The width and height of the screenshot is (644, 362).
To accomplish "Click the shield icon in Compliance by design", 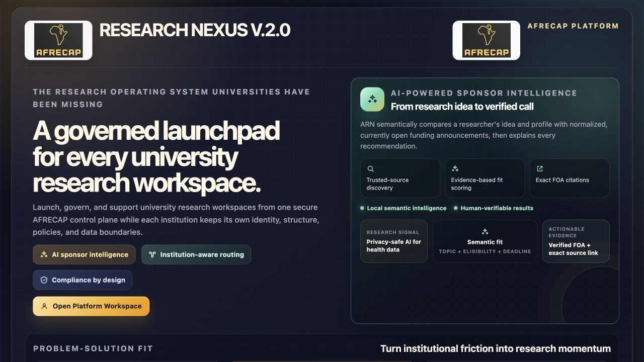I will tap(44, 280).
